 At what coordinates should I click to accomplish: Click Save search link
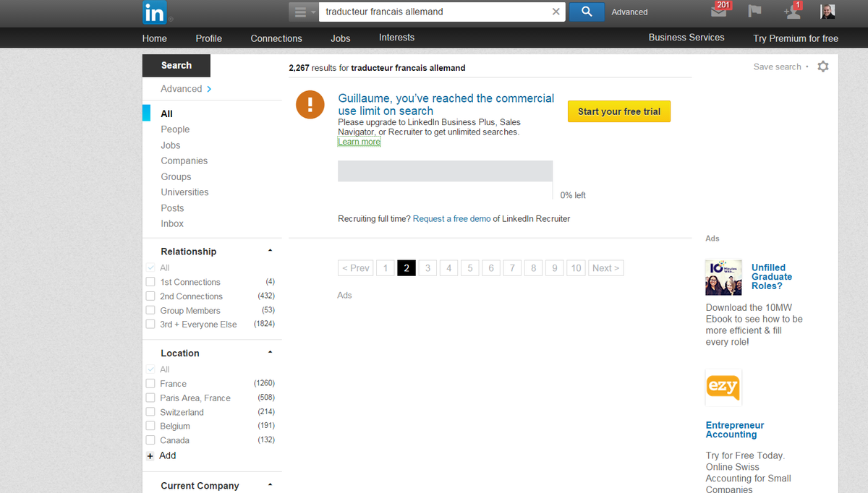click(x=778, y=67)
